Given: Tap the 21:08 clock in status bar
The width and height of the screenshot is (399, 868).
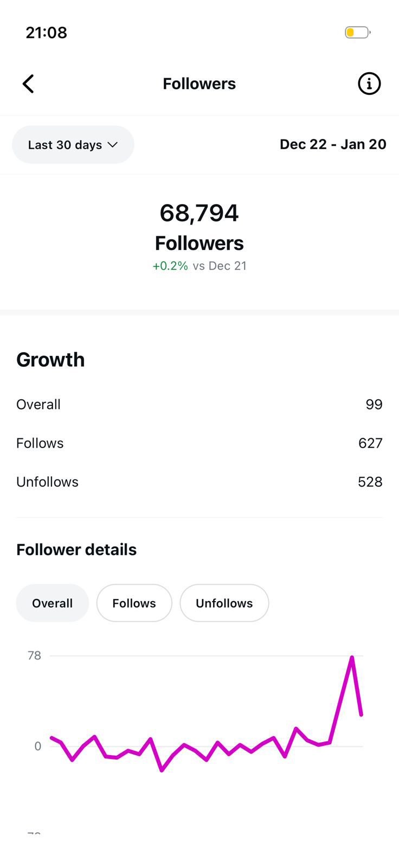Looking at the screenshot, I should [47, 33].
